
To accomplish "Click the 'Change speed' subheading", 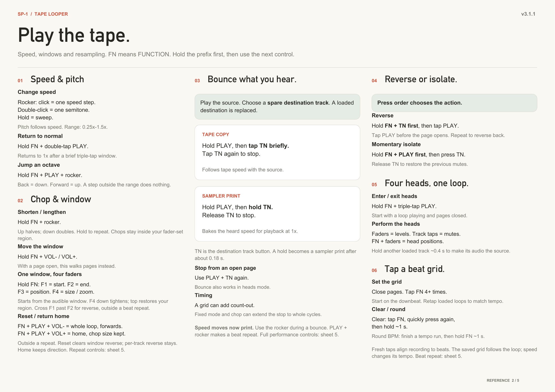I will click(37, 92).
